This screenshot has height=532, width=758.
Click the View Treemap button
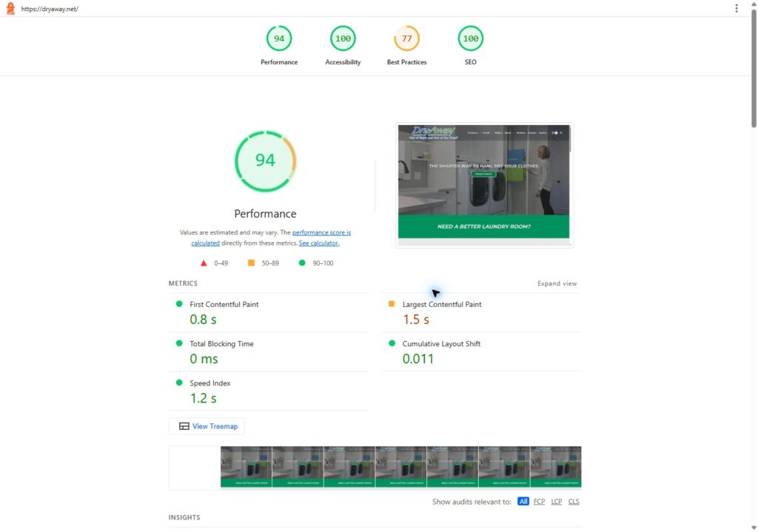tap(207, 426)
